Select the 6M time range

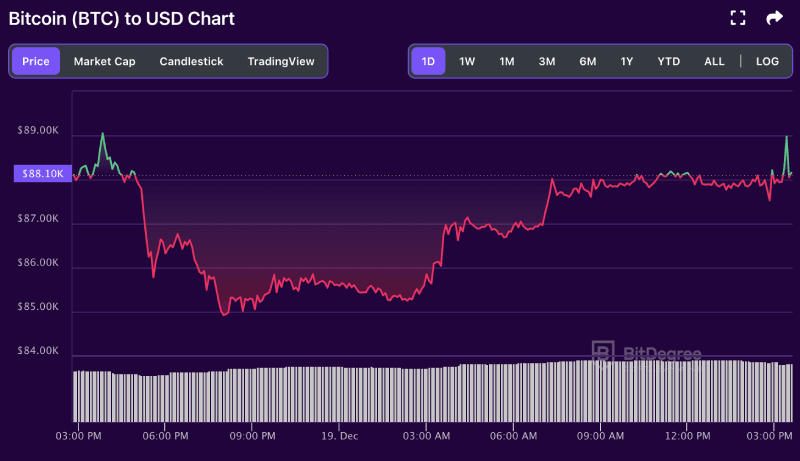[588, 61]
